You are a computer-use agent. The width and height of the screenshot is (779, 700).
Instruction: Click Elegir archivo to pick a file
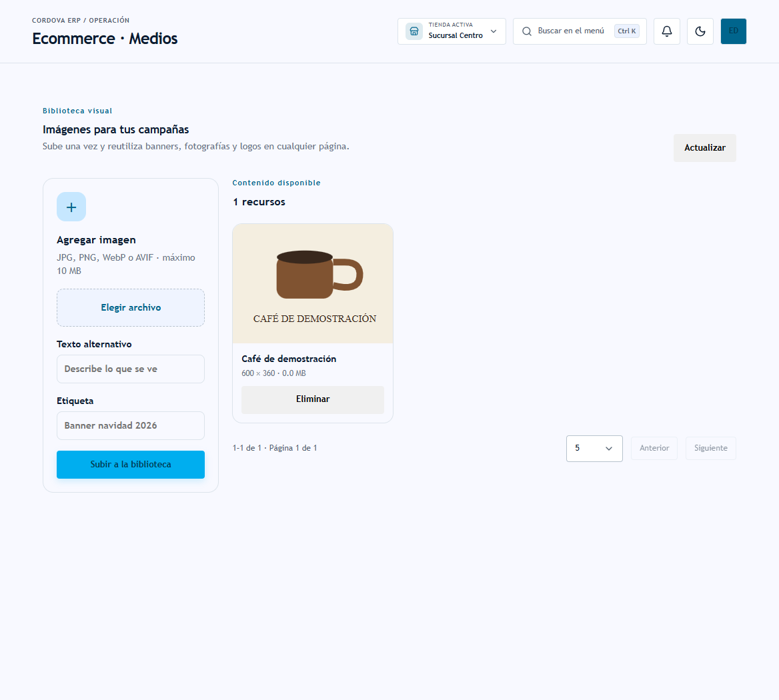click(x=131, y=308)
